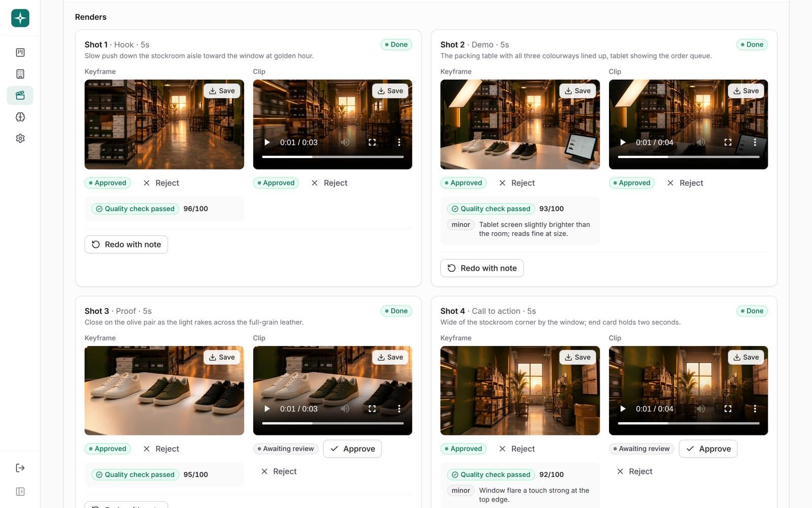This screenshot has height=508, width=812.
Task: Fullscreen the Shot 3 clip
Action: click(x=372, y=408)
